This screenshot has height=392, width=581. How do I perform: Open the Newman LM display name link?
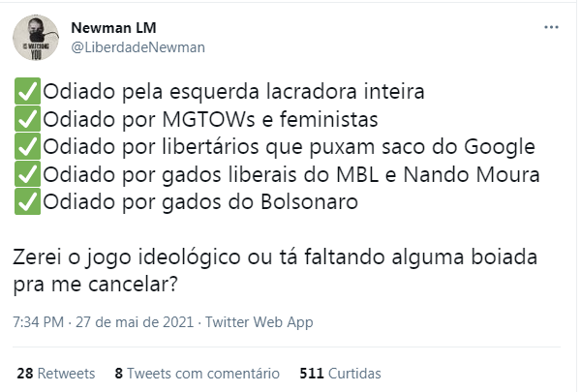tap(113, 28)
